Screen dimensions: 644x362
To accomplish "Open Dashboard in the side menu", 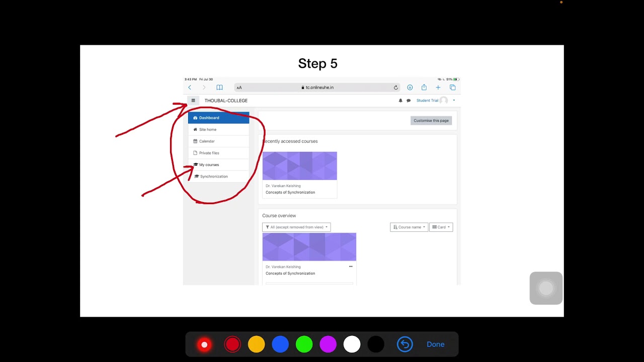I will (218, 118).
